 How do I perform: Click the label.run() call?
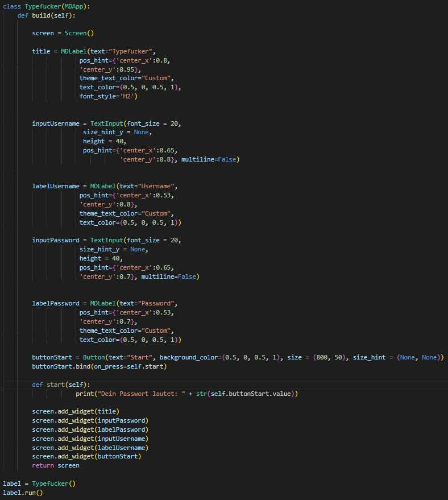(23, 493)
